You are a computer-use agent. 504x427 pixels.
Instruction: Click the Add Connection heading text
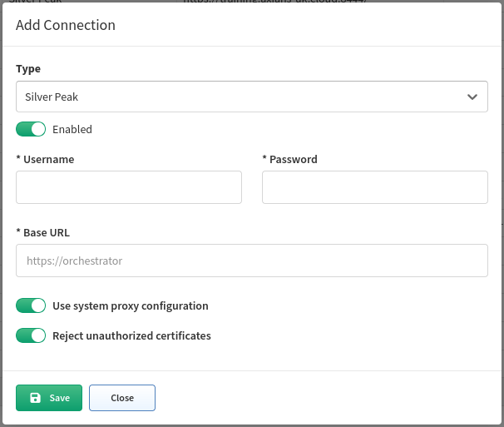(66, 25)
